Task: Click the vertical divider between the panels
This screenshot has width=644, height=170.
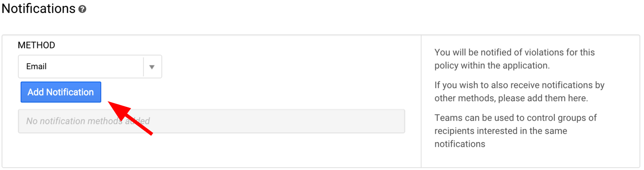Action: pyautogui.click(x=421, y=101)
